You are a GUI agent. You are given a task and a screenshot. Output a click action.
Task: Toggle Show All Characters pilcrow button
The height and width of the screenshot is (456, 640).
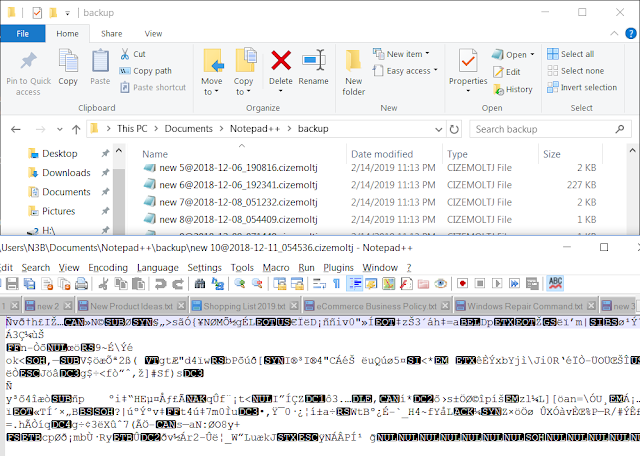pos(336,284)
